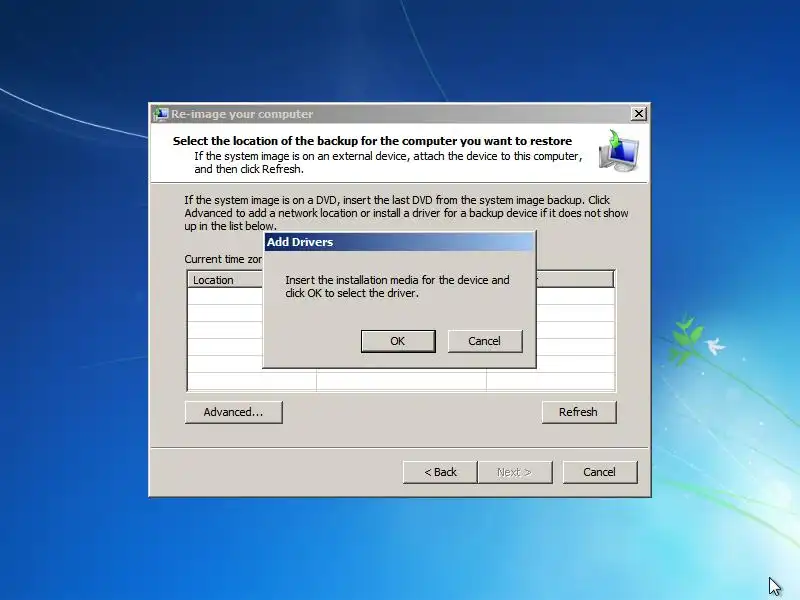This screenshot has width=800, height=600.
Task: Cancel the Re-image your computer wizard
Action: [599, 472]
